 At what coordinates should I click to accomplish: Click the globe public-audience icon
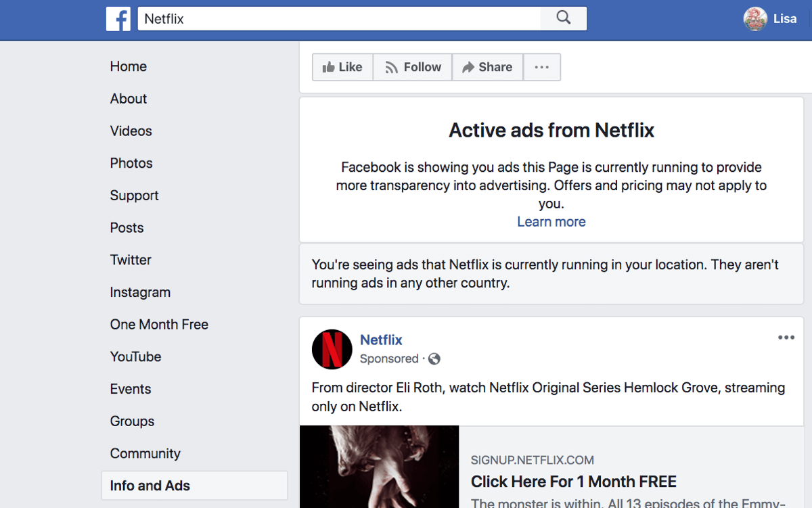coord(434,359)
